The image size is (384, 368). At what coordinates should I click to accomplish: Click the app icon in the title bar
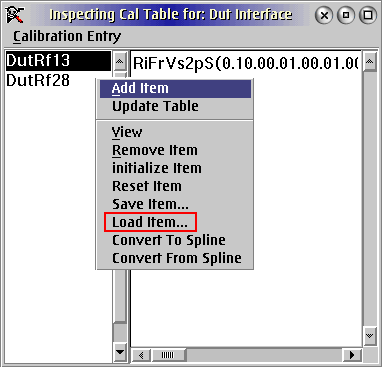click(x=15, y=14)
